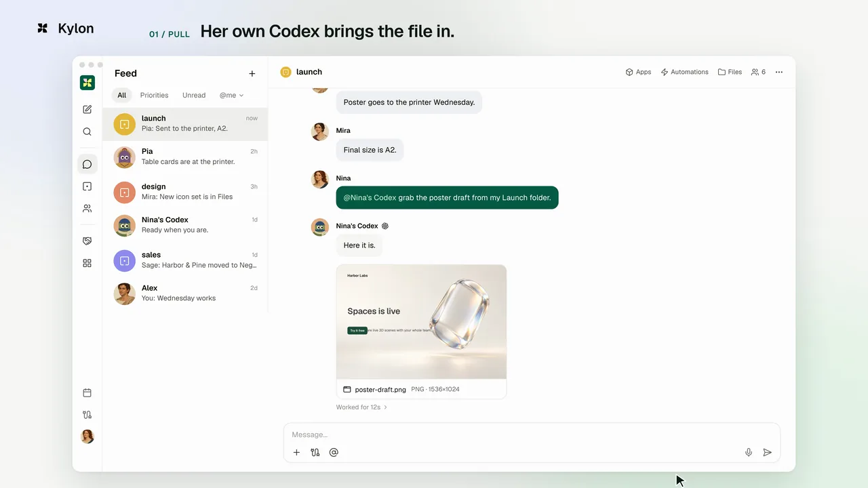The width and height of the screenshot is (868, 488).
Task: Switch to the Priorities filter tab
Action: [x=154, y=95]
